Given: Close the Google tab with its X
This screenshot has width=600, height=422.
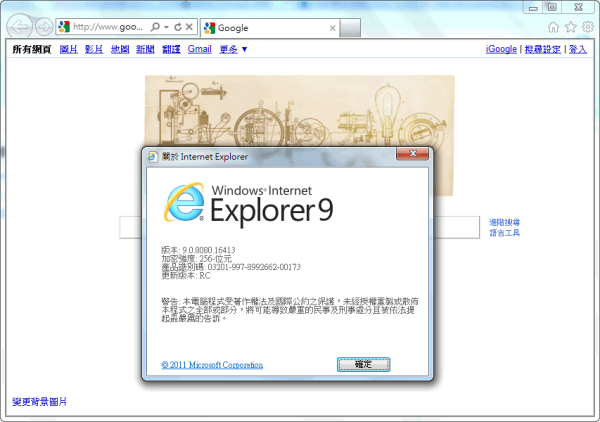Looking at the screenshot, I should point(333,28).
